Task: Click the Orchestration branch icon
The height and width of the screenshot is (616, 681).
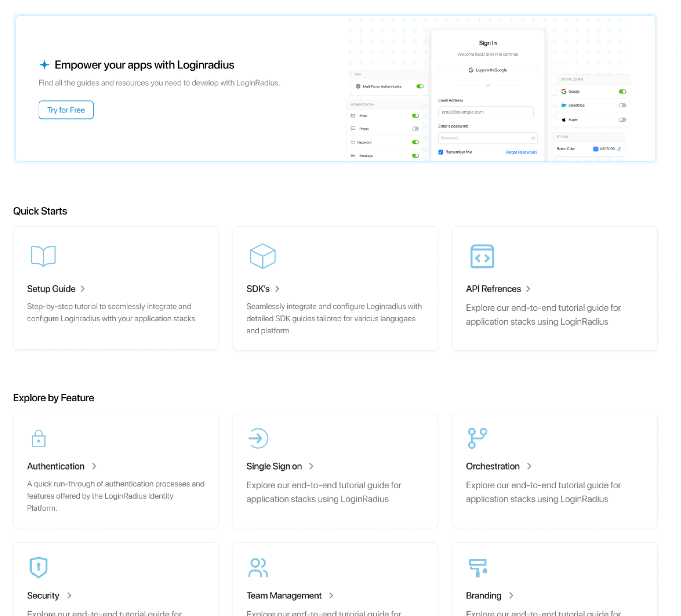Action: coord(477,438)
